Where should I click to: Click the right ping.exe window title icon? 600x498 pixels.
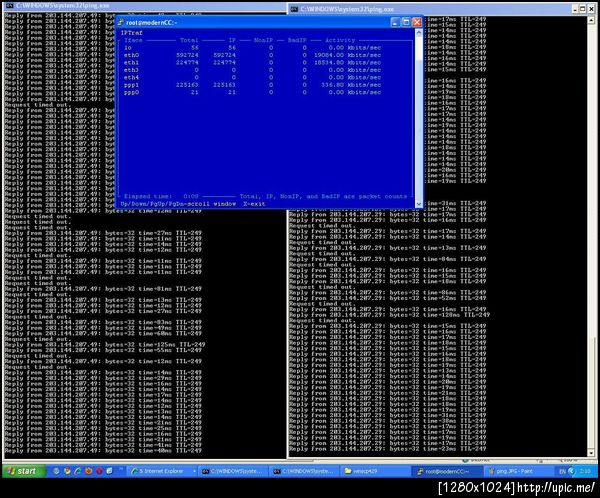[294, 9]
